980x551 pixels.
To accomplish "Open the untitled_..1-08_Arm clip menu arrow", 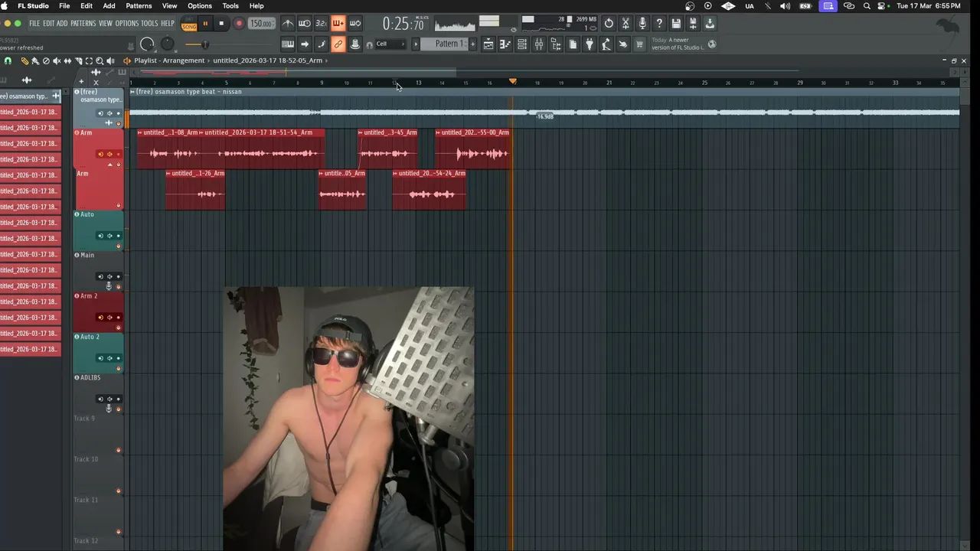I will [x=139, y=132].
